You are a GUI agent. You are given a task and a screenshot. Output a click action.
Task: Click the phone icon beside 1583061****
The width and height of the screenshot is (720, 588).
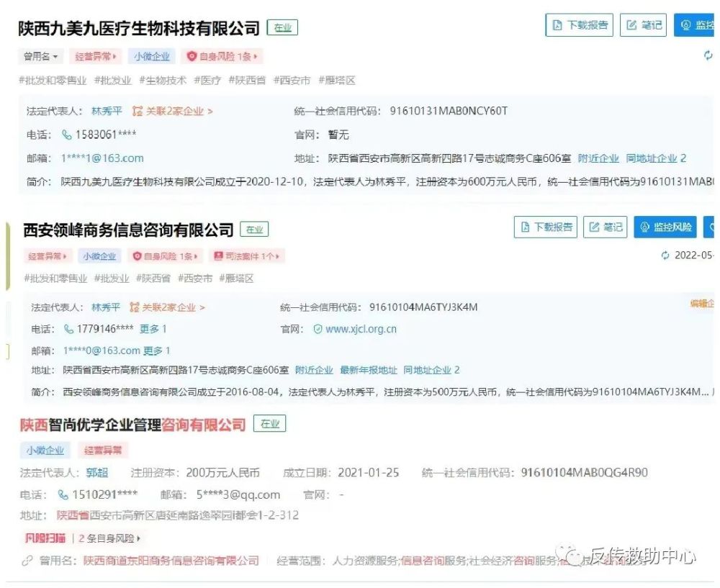click(x=67, y=135)
